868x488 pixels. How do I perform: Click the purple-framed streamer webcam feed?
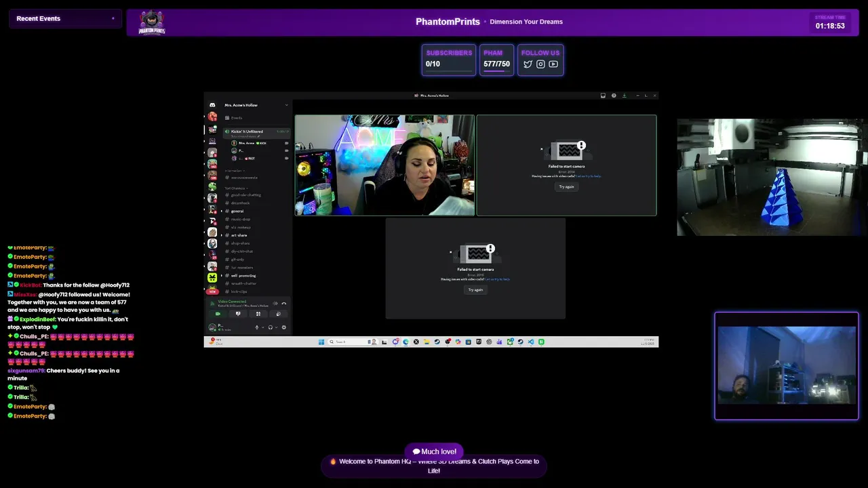click(x=787, y=366)
